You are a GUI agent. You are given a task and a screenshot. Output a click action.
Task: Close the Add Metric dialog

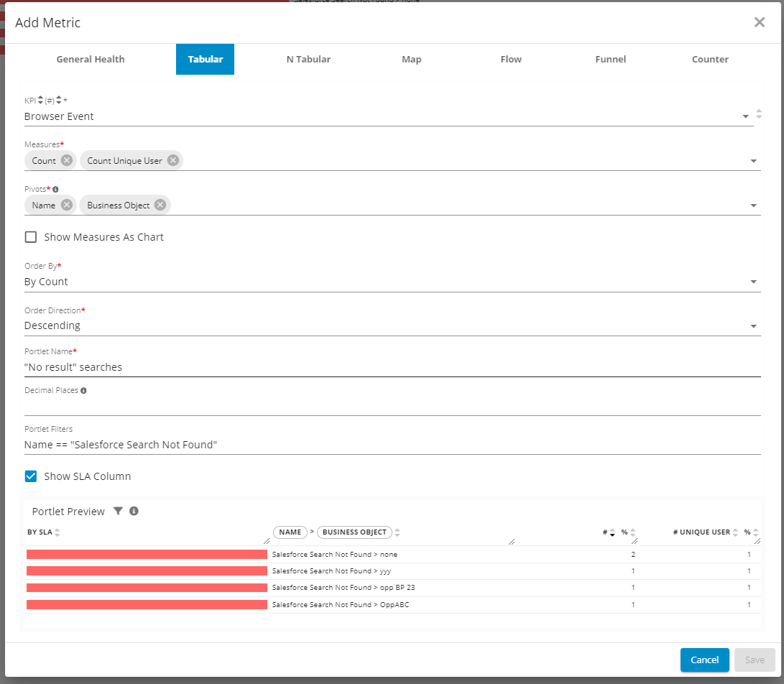(759, 22)
